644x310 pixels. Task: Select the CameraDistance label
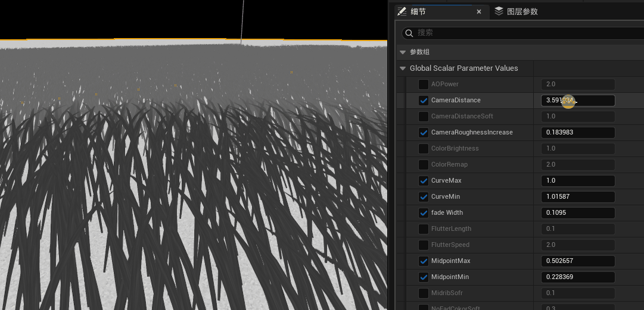point(456,101)
